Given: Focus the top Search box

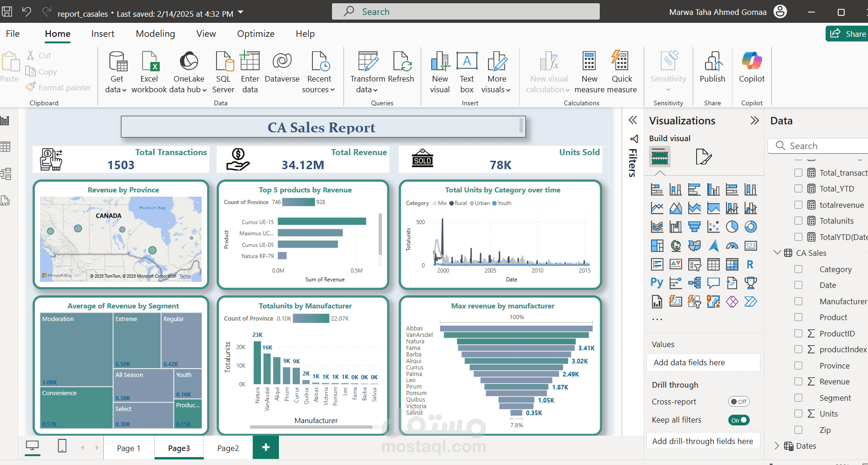Looking at the screenshot, I should tap(466, 12).
